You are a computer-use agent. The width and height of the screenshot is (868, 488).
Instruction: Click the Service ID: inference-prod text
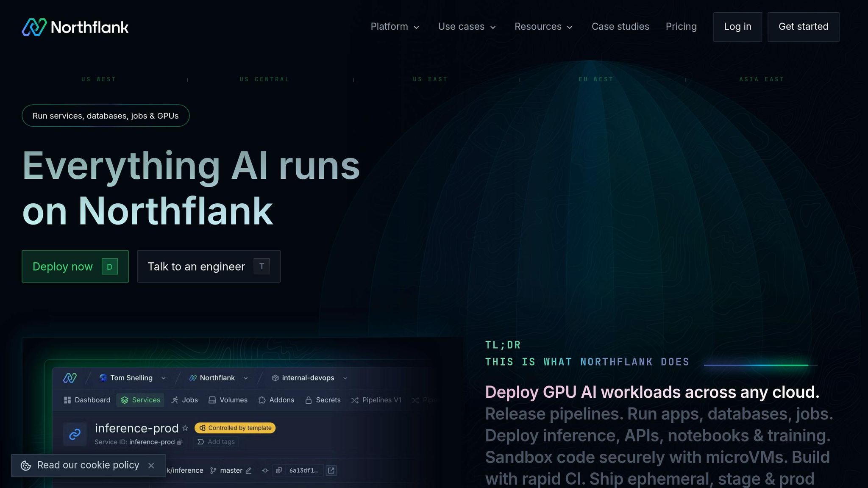134,442
